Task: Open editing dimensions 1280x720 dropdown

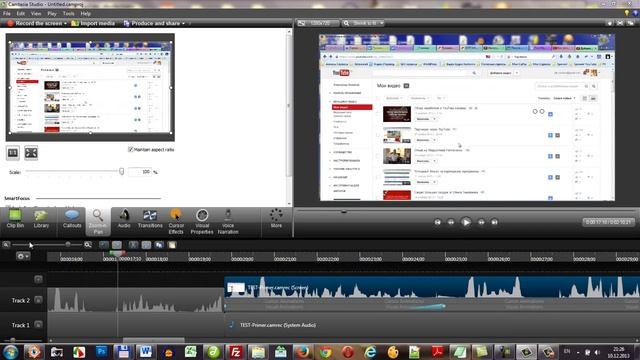Action: coord(317,23)
